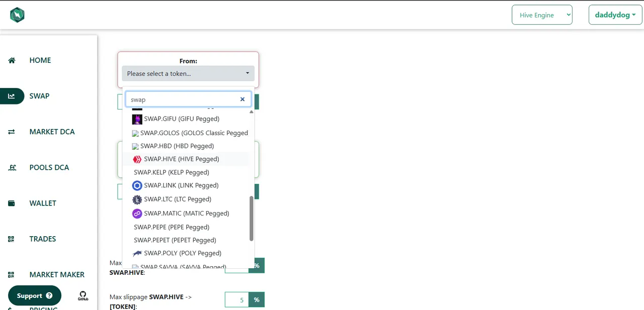Viewport: 644px width, 310px height.
Task: Select SWAP.HBD (HBD Pegged)
Action: coord(186,146)
